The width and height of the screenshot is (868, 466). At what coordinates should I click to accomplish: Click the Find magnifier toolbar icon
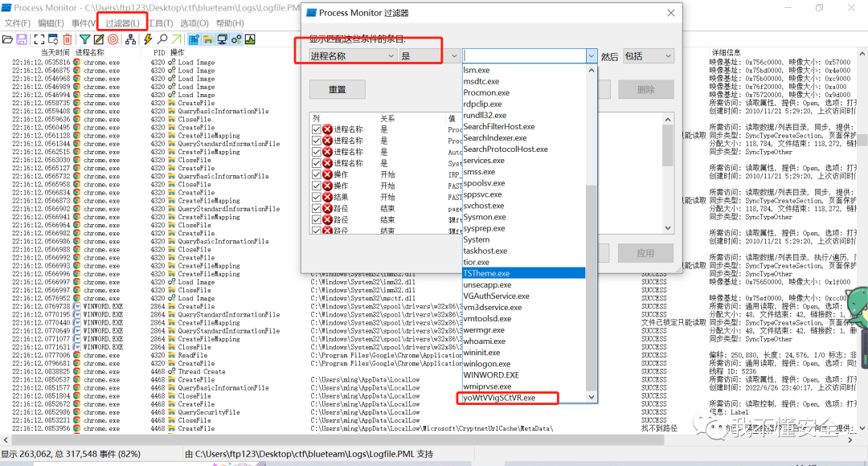162,39
